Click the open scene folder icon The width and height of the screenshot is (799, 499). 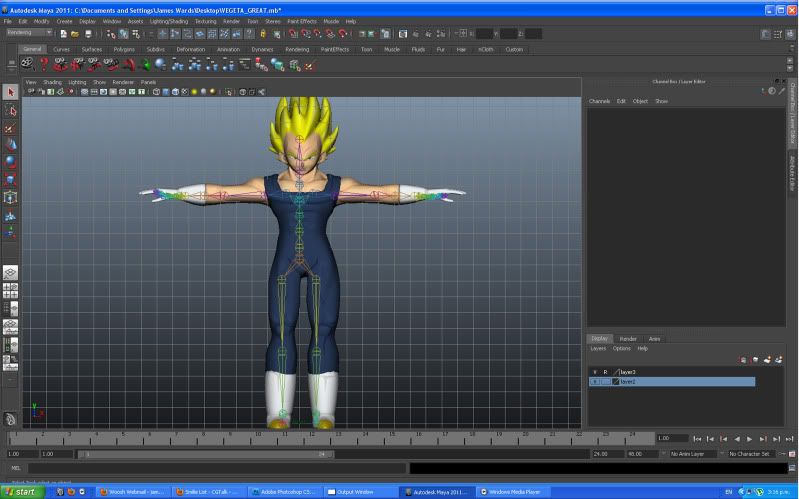[75, 34]
